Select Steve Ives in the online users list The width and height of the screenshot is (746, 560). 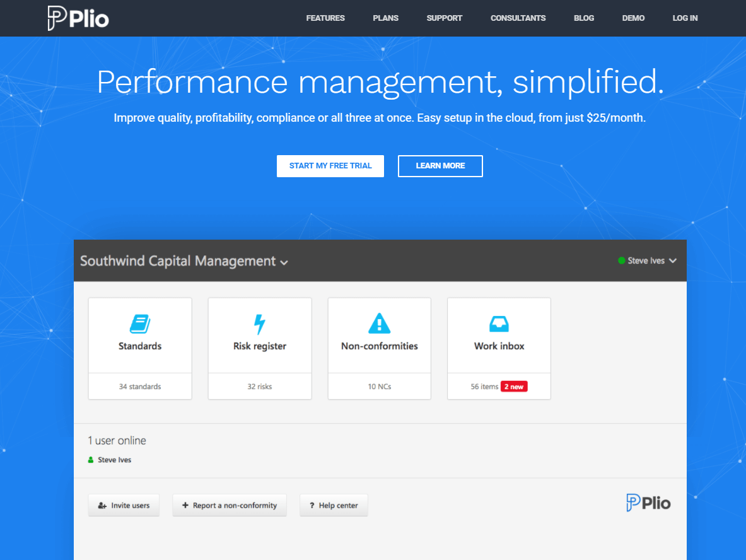(114, 460)
